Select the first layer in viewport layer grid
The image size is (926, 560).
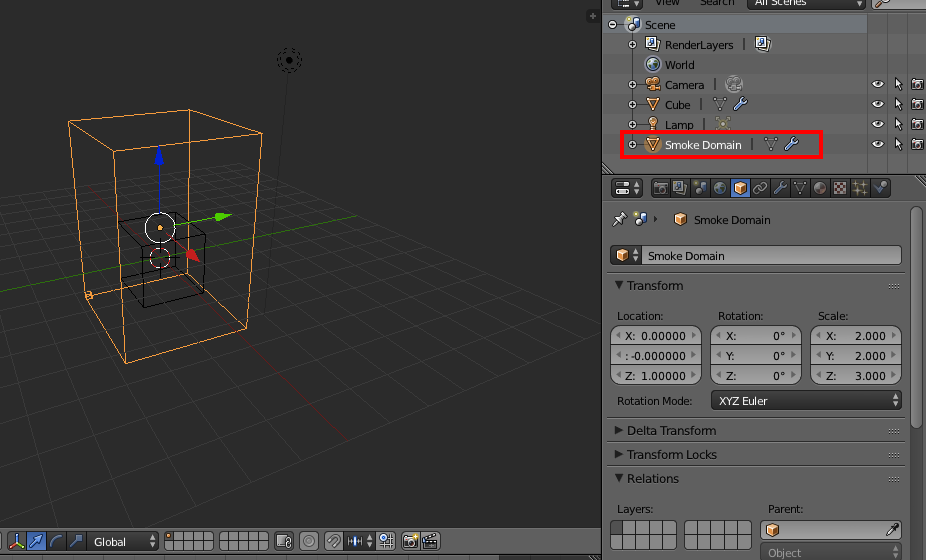point(169,537)
